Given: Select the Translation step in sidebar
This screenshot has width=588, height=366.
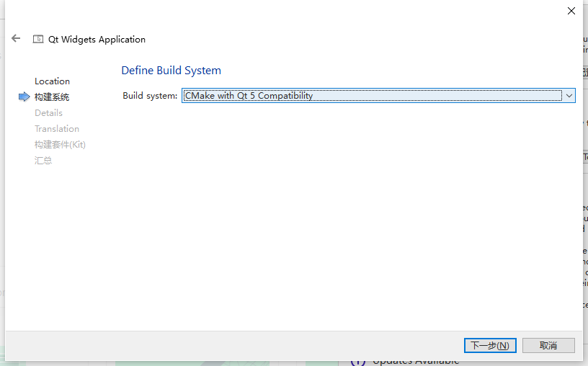Looking at the screenshot, I should point(57,129).
